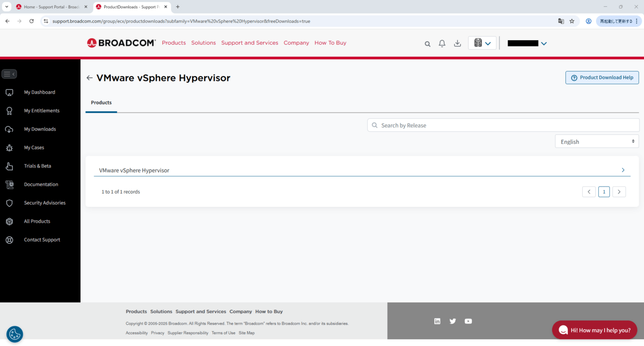644x346 pixels.
Task: Open My Cases in sidebar
Action: coord(34,148)
